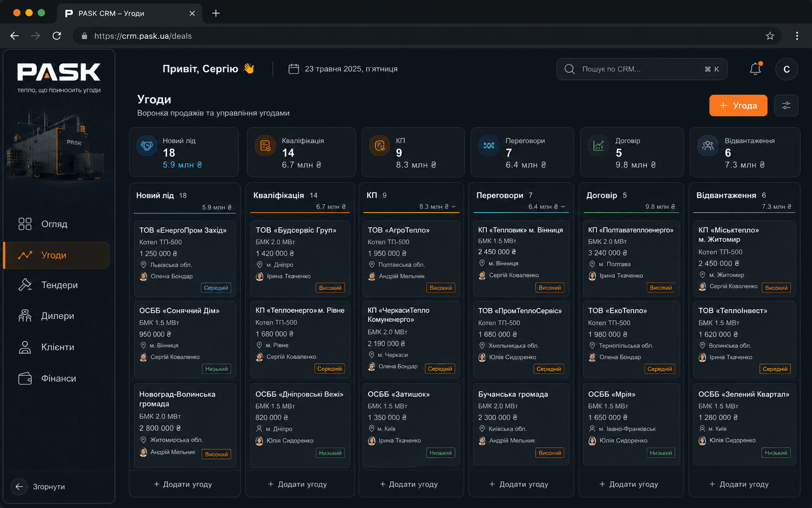Bookmark page with star icon
The image size is (812, 508).
click(x=770, y=36)
